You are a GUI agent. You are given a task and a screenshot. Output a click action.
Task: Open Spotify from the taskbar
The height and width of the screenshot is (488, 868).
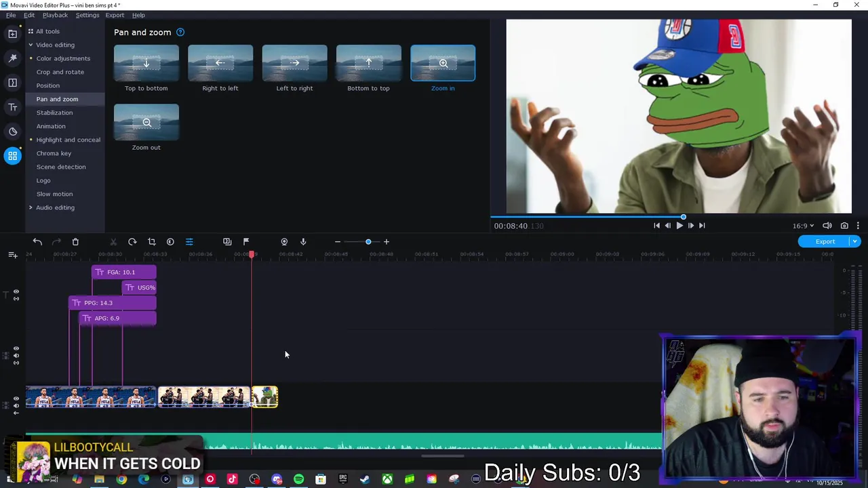tap(298, 480)
